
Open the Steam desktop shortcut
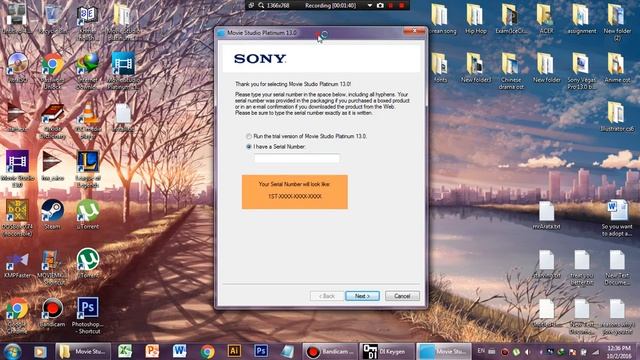click(52, 215)
